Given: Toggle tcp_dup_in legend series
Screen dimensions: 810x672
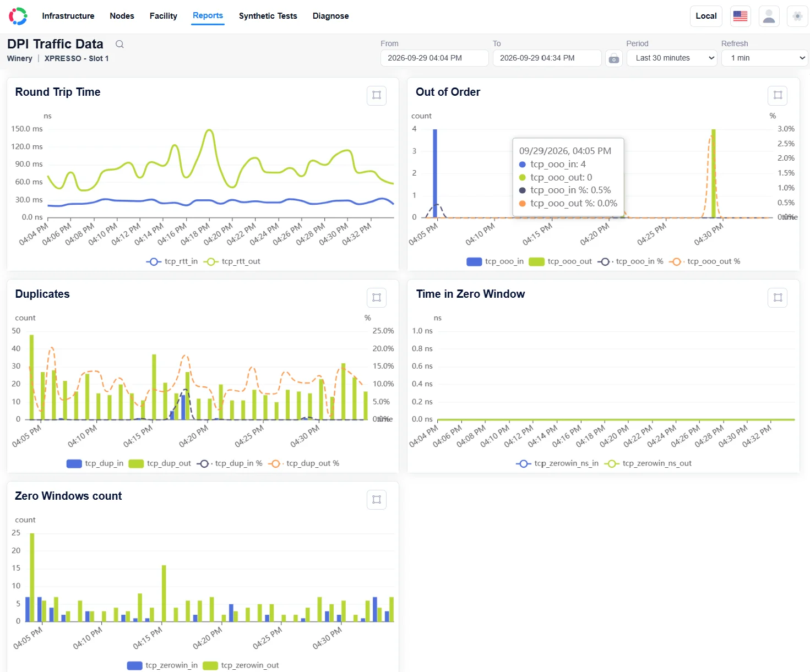Looking at the screenshot, I should [95, 463].
